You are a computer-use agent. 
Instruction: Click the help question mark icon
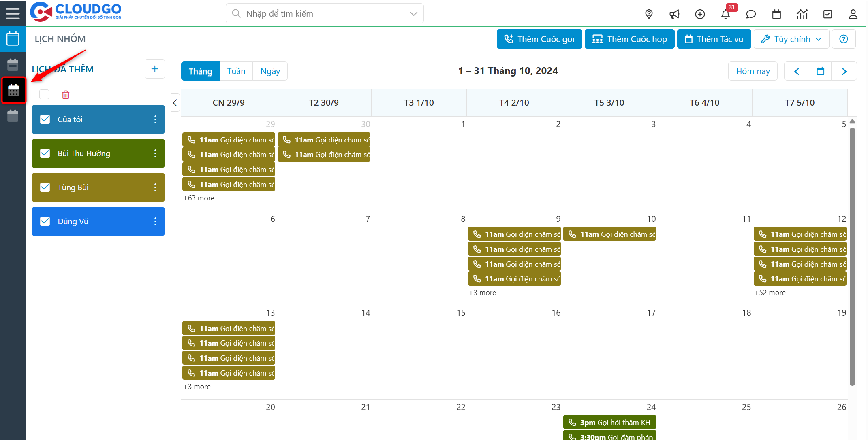844,39
